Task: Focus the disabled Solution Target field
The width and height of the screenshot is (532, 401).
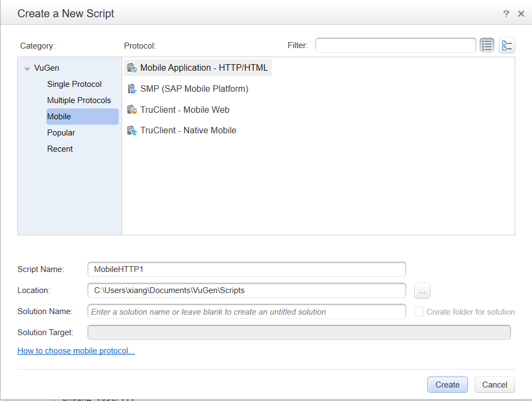Action: (299, 332)
